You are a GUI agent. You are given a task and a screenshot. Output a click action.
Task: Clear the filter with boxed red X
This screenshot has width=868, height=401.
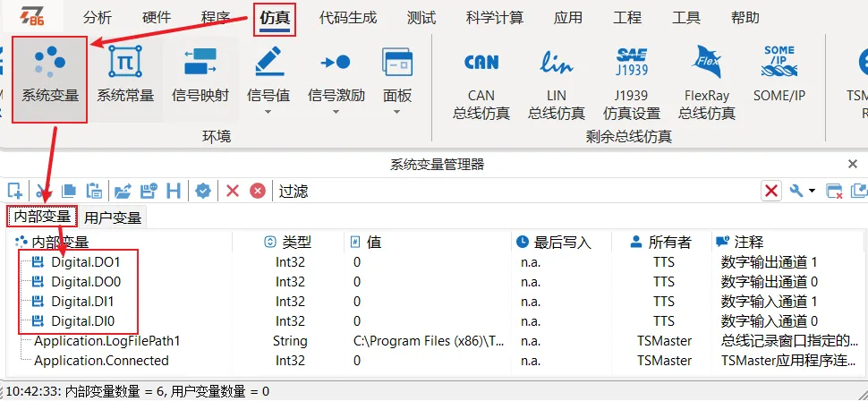(771, 191)
